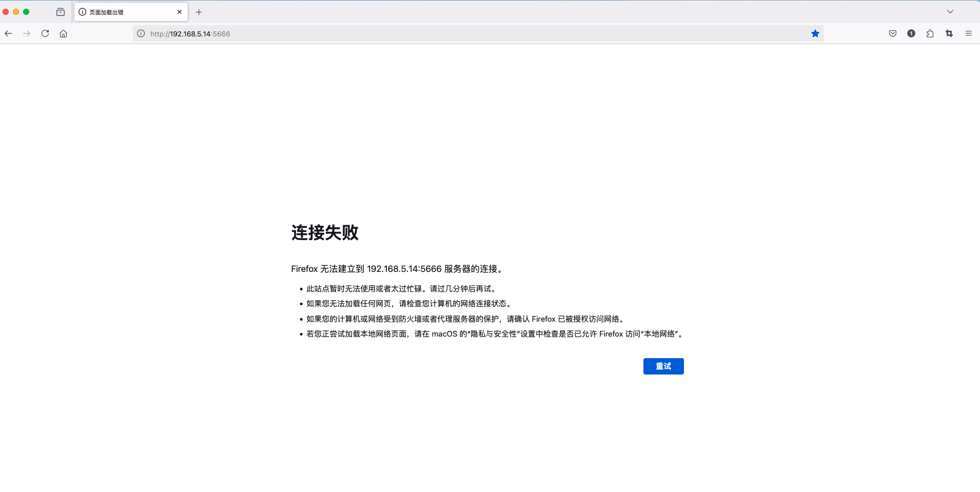Click the green fullscreen window button
Image resolution: width=980 pixels, height=492 pixels.
pyautogui.click(x=26, y=12)
